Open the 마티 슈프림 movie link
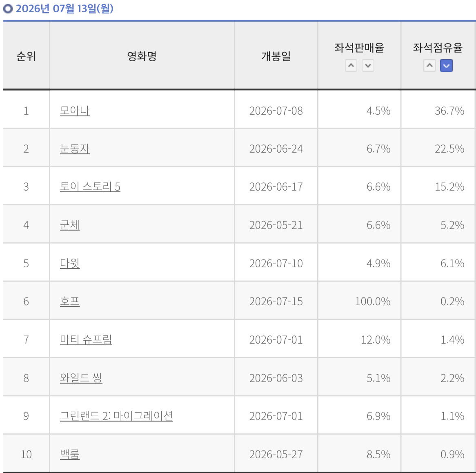 click(x=86, y=340)
